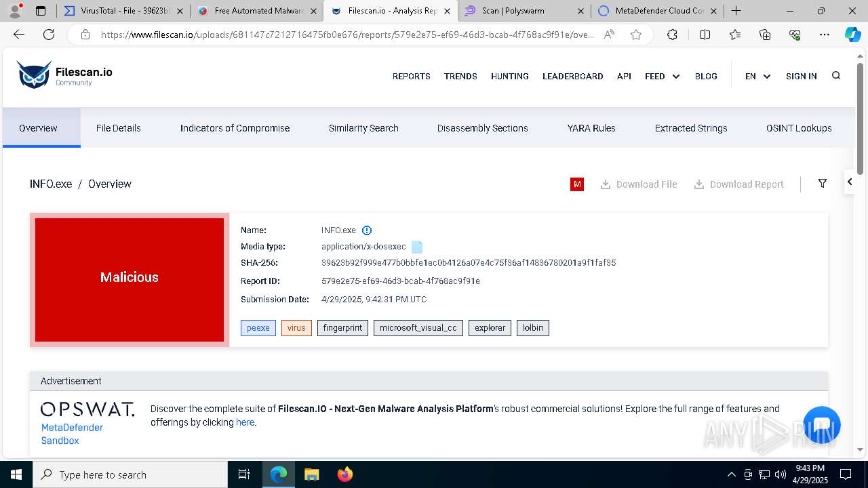Screen dimensions: 868x488
Task: Switch to Extracted Strings tab
Action: pos(691,128)
